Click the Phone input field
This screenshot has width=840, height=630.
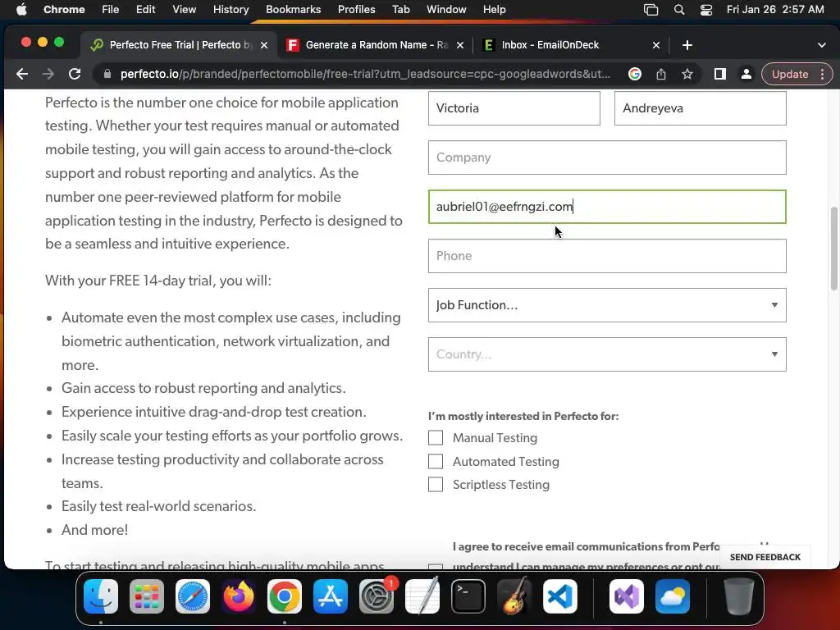pos(607,256)
